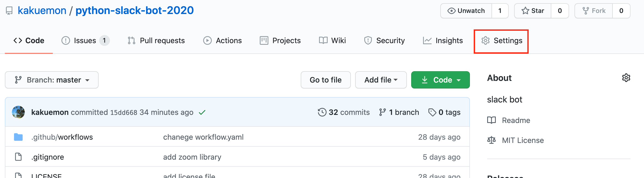The image size is (644, 178).
Task: Click the repository book icon beside kakuemon
Action: pos(9,10)
